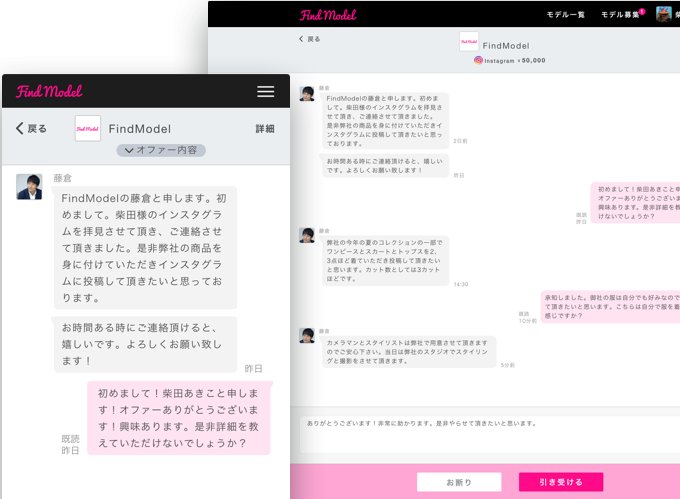This screenshot has height=499, width=680.
Task: Open 詳細 details in mobile view
Action: point(265,129)
